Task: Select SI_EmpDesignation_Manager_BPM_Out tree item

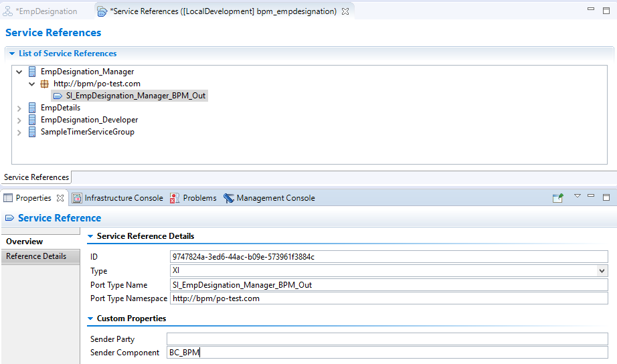Action: 135,96
